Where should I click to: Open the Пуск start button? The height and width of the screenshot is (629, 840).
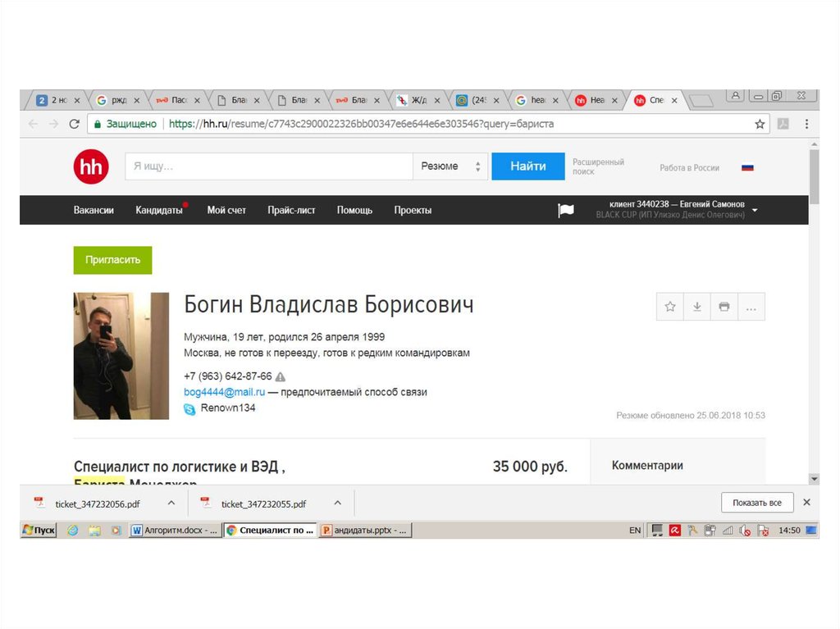(39, 531)
